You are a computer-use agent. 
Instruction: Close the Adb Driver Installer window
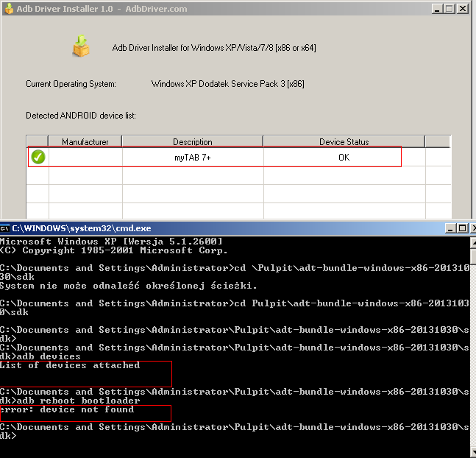[x=462, y=8]
